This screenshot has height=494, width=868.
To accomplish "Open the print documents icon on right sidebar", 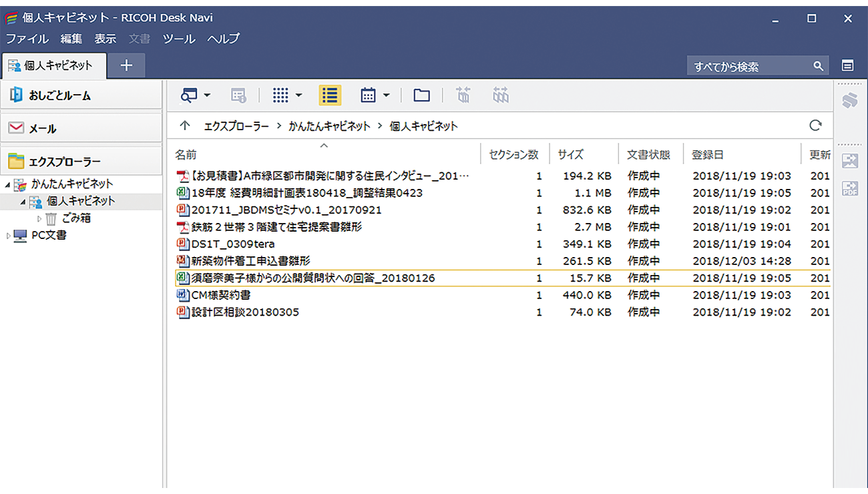I will pyautogui.click(x=851, y=99).
